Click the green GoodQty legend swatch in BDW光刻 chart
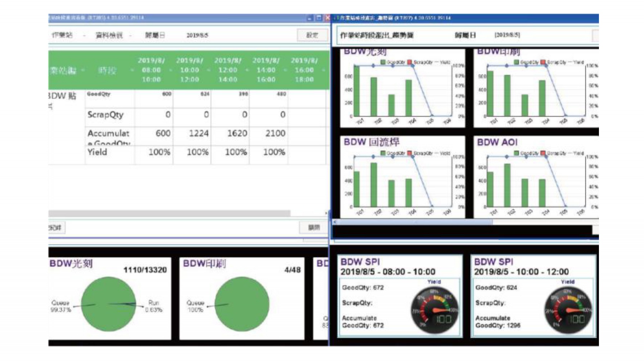 point(383,62)
